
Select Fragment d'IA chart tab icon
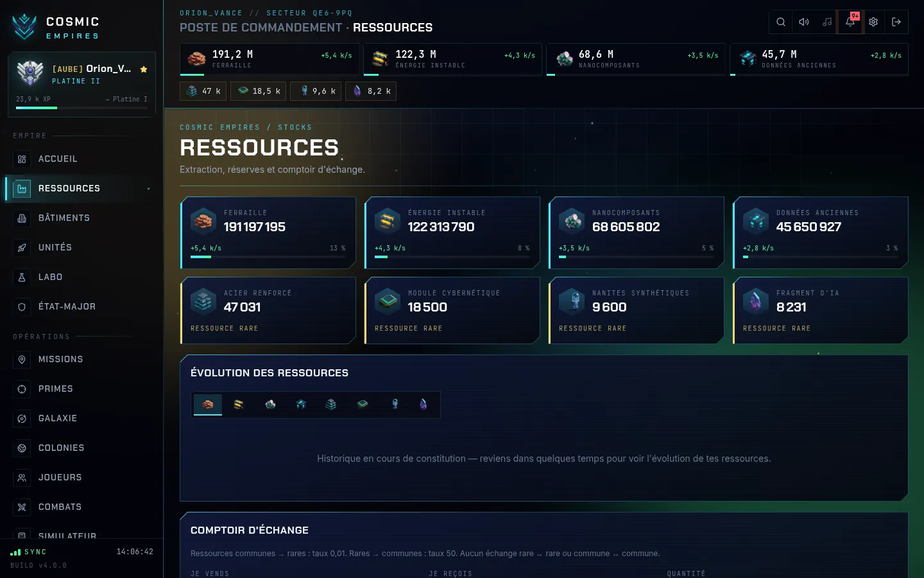(x=424, y=405)
